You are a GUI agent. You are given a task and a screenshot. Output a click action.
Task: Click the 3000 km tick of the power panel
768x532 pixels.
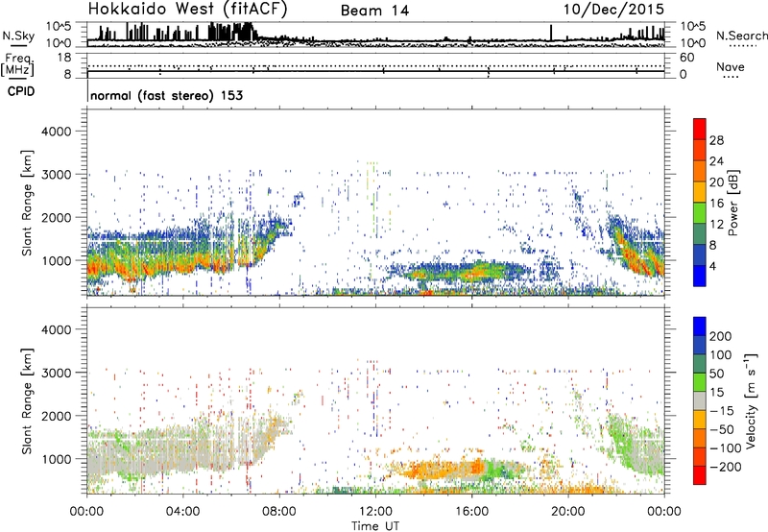[56, 175]
